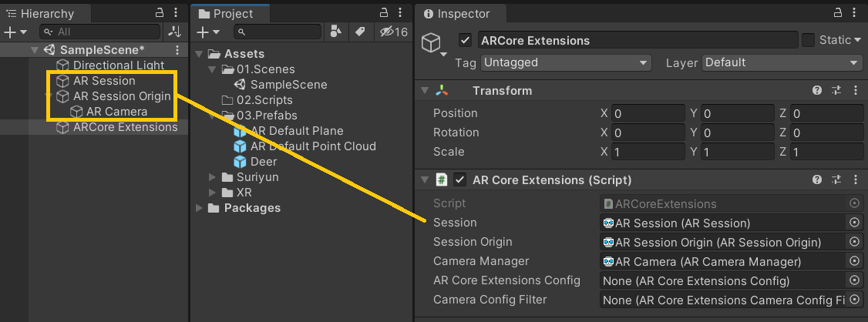Open the Project panel options menu
The height and width of the screenshot is (322, 868).
400,13
